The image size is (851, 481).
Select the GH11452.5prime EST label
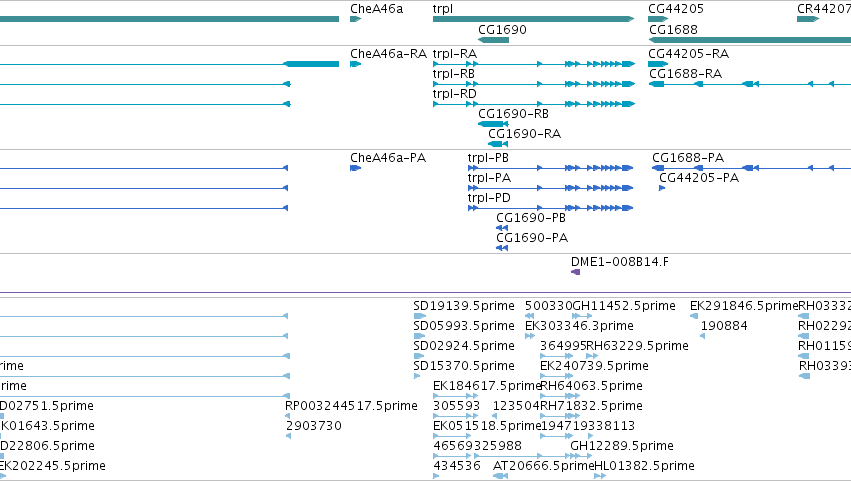tap(624, 306)
